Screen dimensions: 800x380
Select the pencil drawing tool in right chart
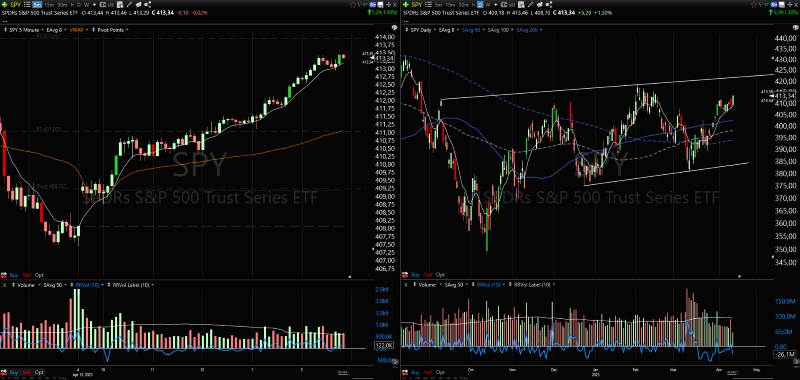click(x=531, y=5)
